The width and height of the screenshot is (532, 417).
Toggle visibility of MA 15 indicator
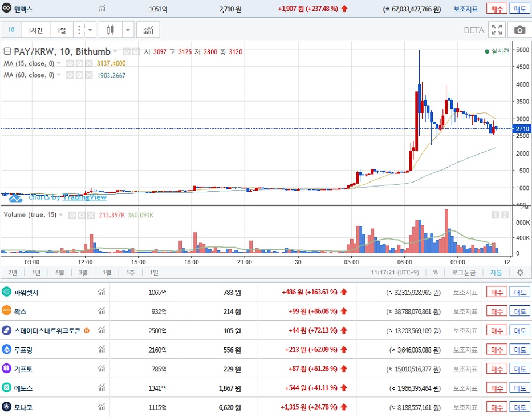click(x=70, y=63)
